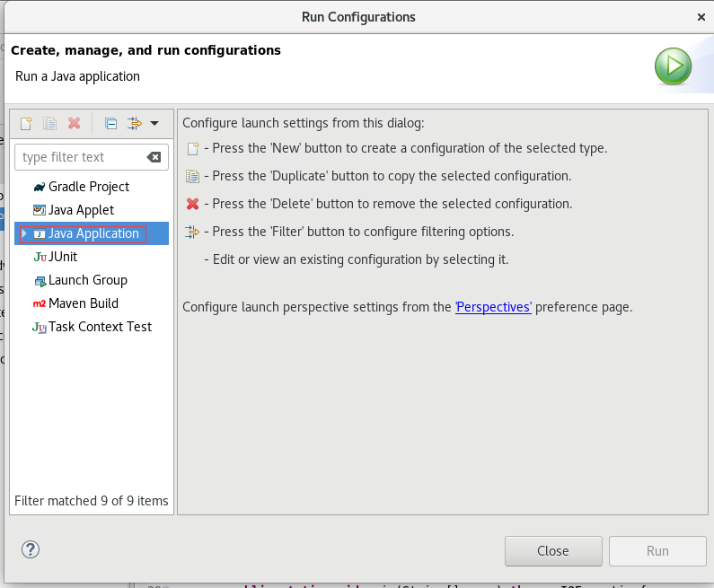
Task: Click the green Run arrow banner image
Action: tap(673, 66)
